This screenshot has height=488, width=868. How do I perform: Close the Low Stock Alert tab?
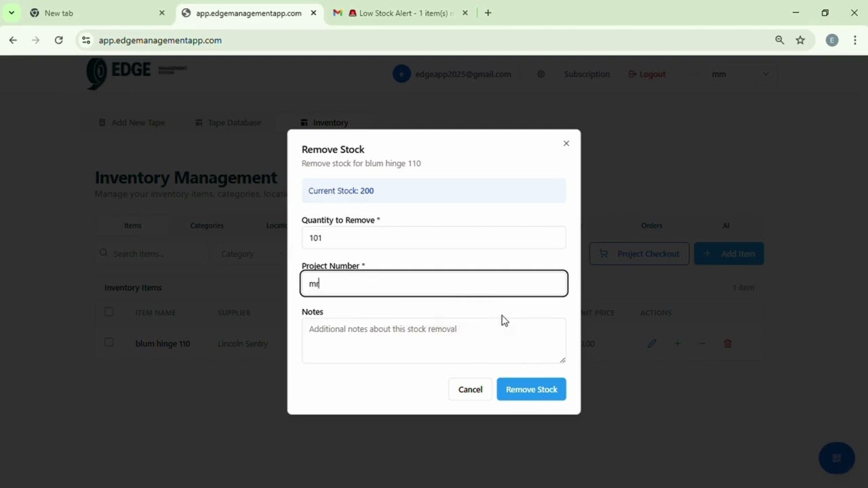465,13
